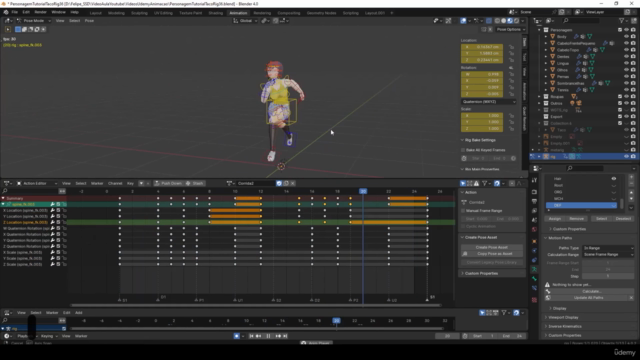Expand the Roupas collection in outliner
This screenshot has height=360, width=640.
539,97
